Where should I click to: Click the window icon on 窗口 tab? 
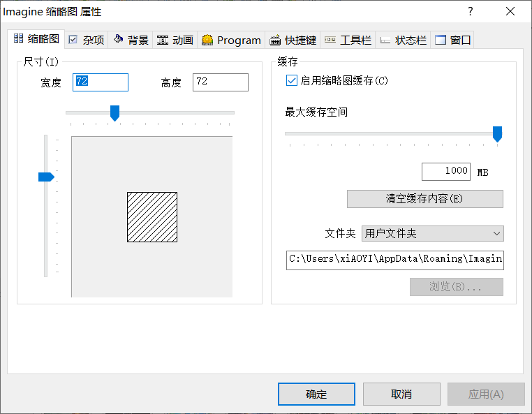pos(441,40)
